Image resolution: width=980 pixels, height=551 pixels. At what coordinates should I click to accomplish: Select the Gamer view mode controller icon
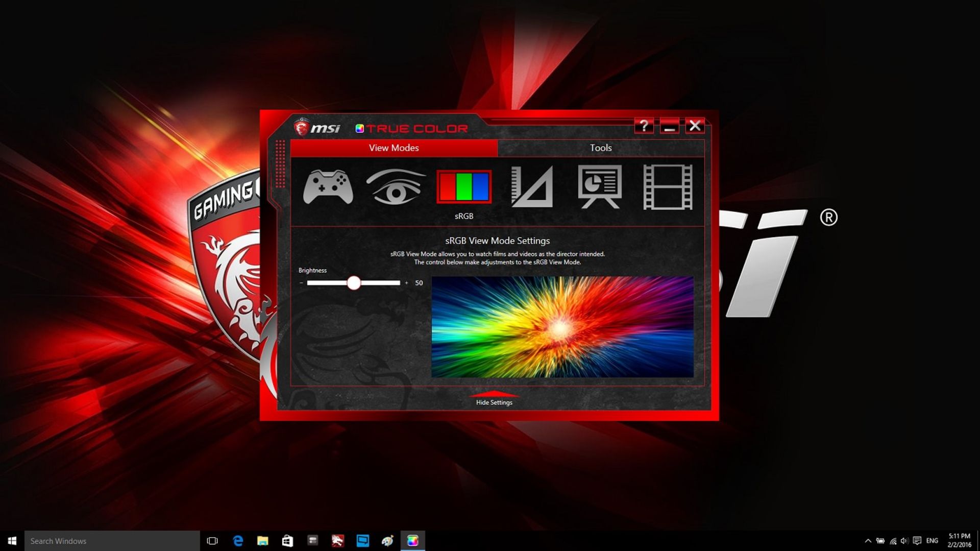pyautogui.click(x=328, y=187)
